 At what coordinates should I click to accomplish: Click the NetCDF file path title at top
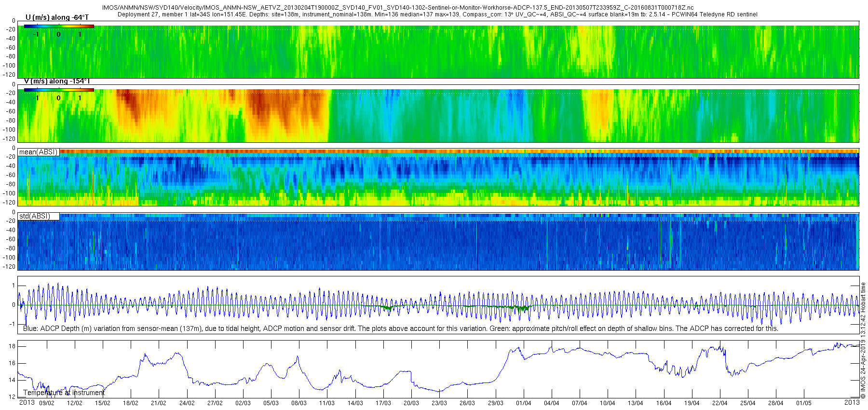pos(398,8)
